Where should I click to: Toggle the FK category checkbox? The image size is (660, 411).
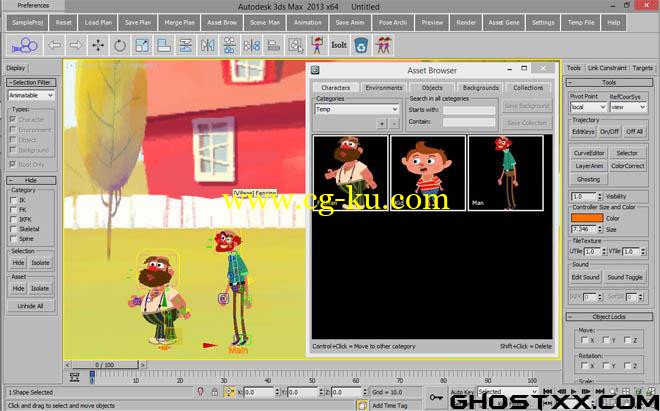[x=13, y=210]
